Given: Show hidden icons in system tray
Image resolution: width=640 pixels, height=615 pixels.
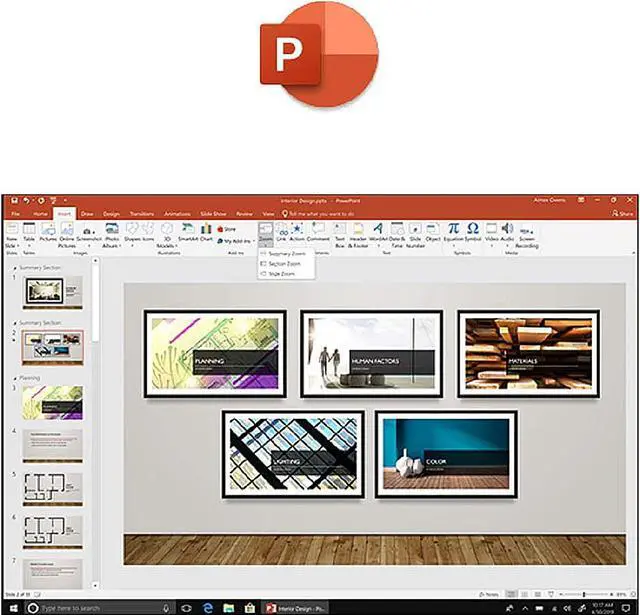Looking at the screenshot, I should pyautogui.click(x=525, y=608).
